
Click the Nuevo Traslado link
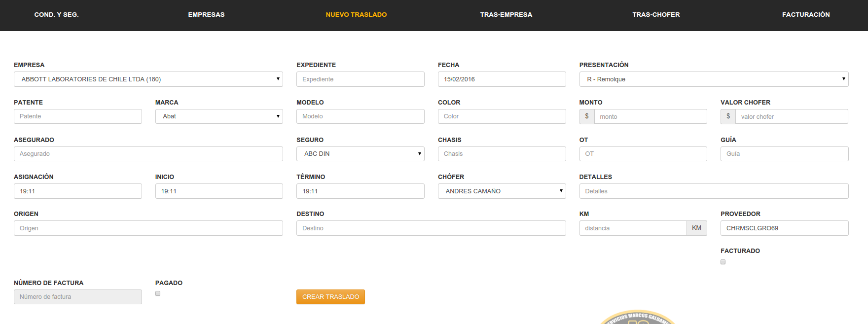point(356,15)
